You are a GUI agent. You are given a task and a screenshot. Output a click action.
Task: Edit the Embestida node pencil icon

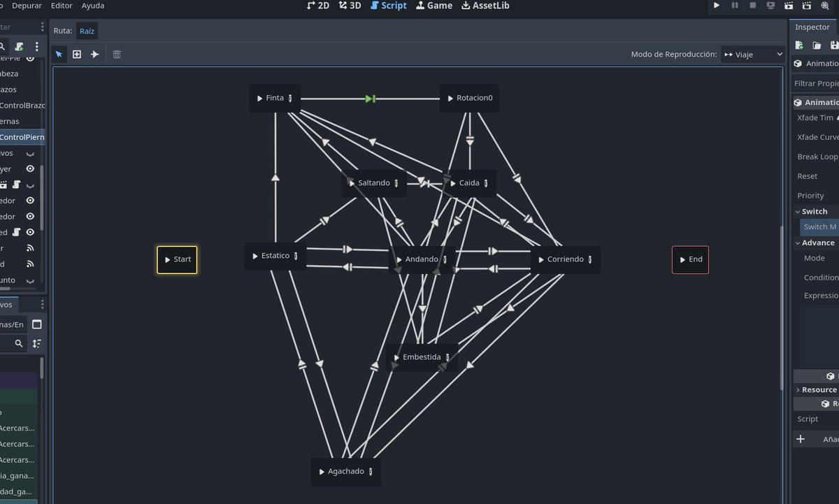tap(447, 357)
